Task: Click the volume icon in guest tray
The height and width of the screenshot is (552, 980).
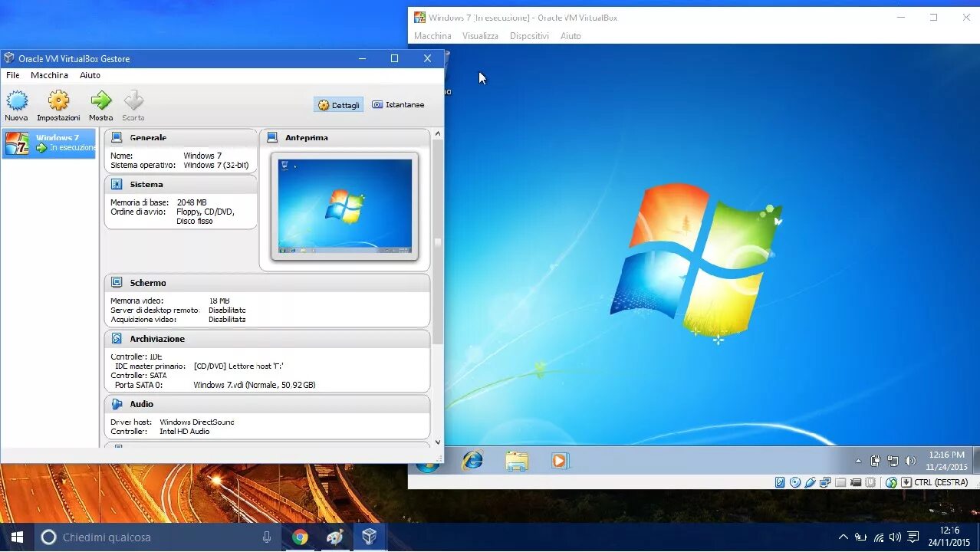Action: tap(910, 461)
